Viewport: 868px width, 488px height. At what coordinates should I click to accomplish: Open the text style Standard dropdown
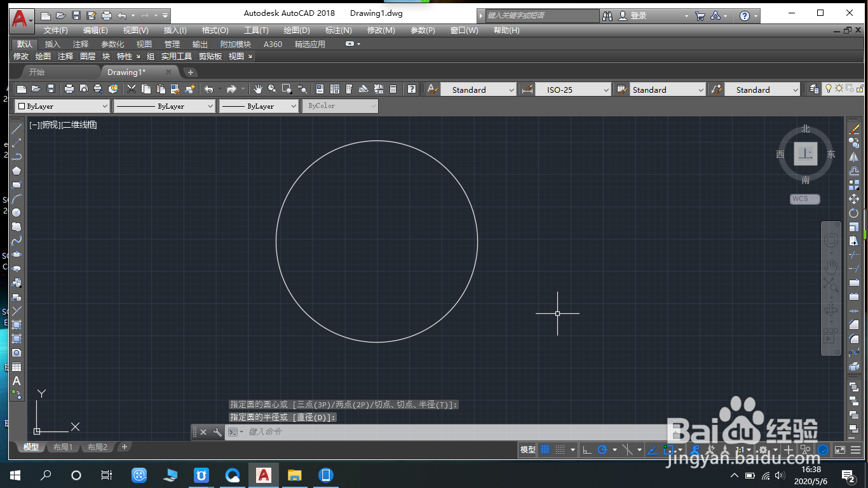click(478, 90)
